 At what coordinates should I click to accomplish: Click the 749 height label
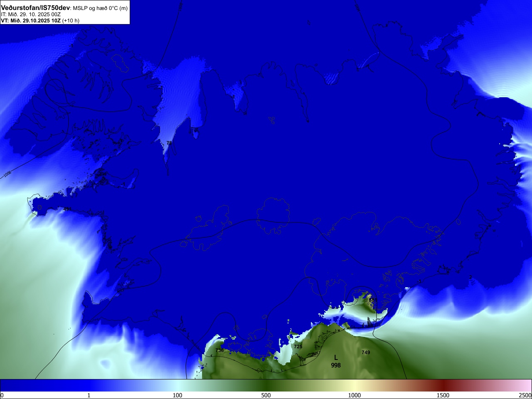point(366,352)
